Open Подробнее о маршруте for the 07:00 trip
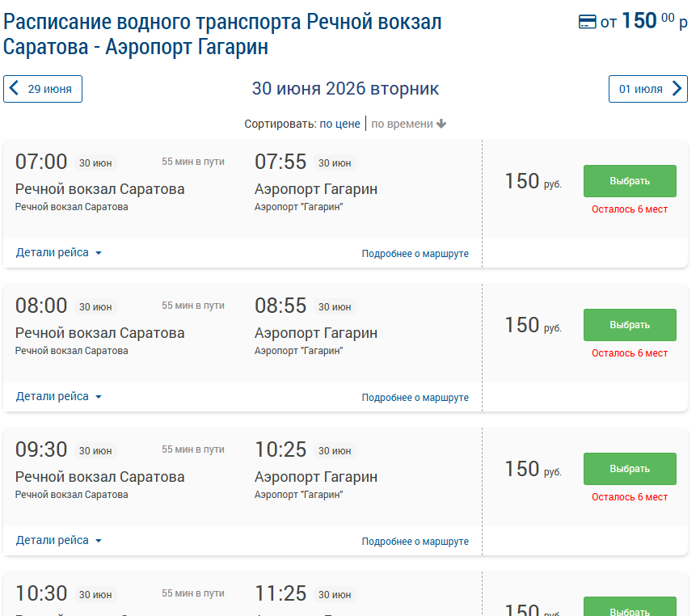Image resolution: width=700 pixels, height=616 pixels. [415, 254]
